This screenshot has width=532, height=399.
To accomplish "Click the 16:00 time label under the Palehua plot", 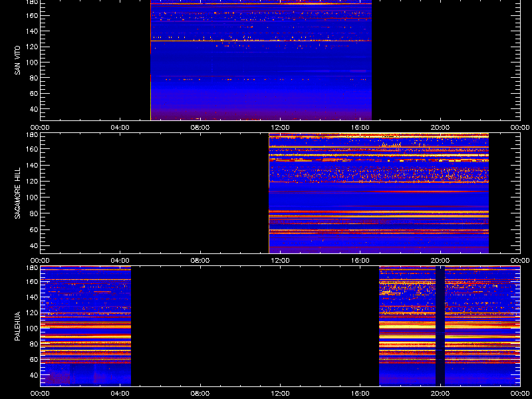I will coord(360,394).
